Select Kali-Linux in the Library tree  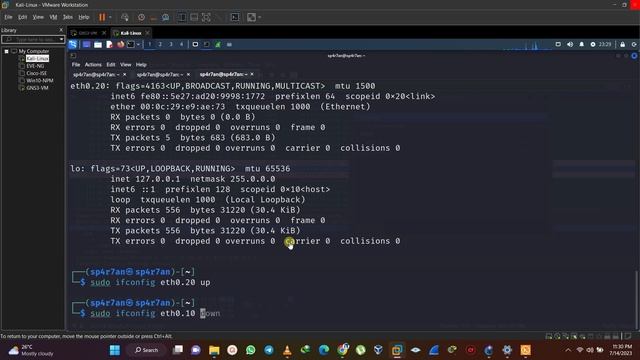pyautogui.click(x=37, y=58)
